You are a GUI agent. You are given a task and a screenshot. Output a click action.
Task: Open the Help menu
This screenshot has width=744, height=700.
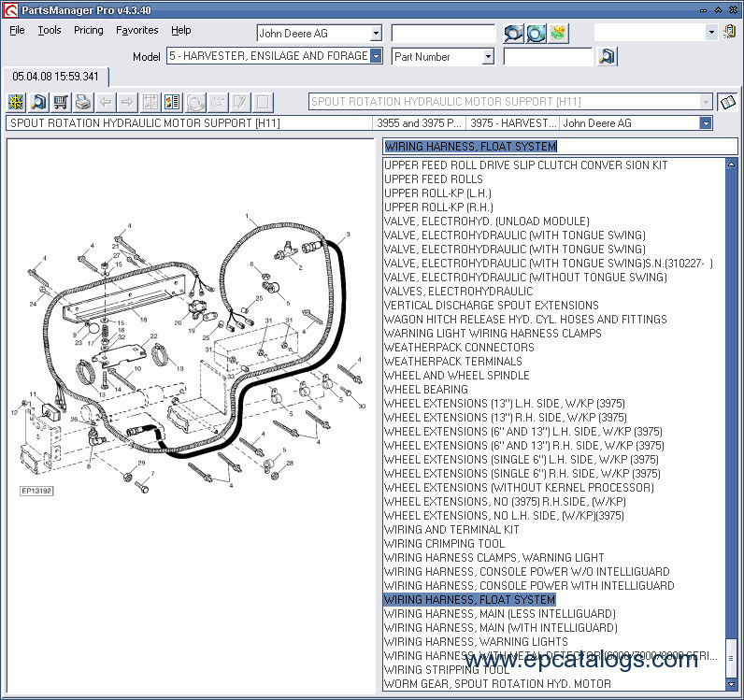point(180,30)
